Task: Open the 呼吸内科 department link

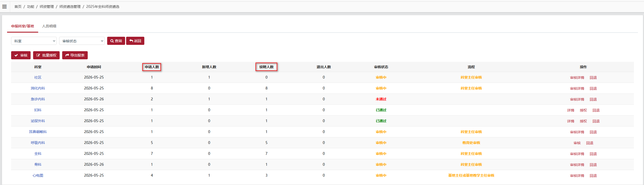Action: coord(38,143)
